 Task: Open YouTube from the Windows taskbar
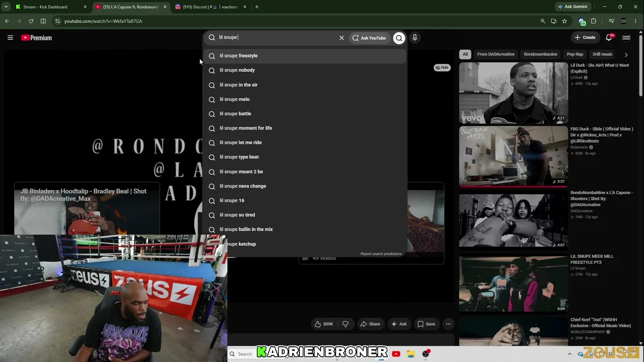coord(396,354)
